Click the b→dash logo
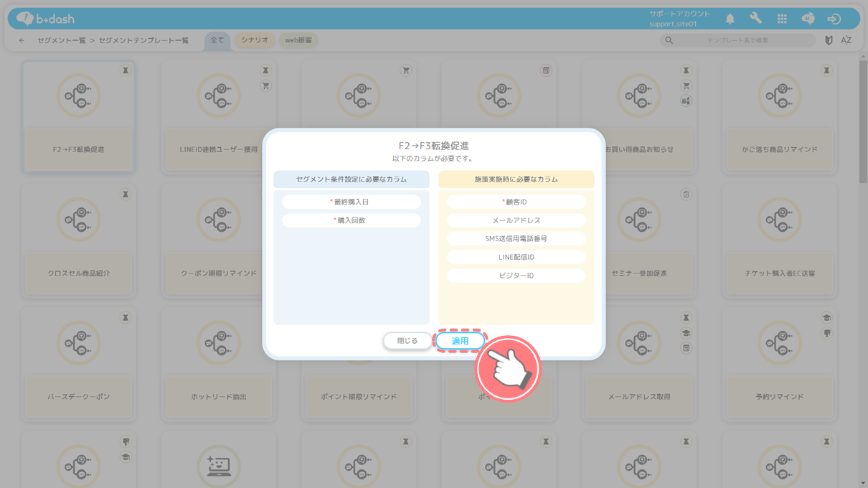The height and width of the screenshot is (488, 868). point(45,19)
